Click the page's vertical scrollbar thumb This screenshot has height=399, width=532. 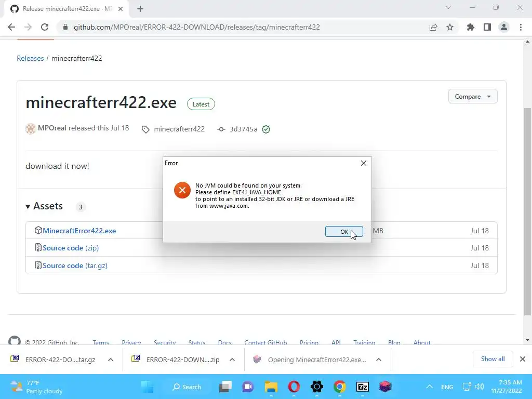point(527,212)
